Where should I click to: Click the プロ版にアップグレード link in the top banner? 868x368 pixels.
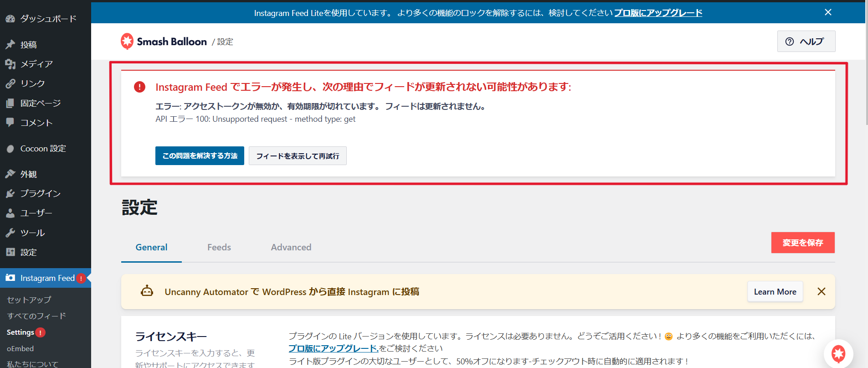[658, 13]
